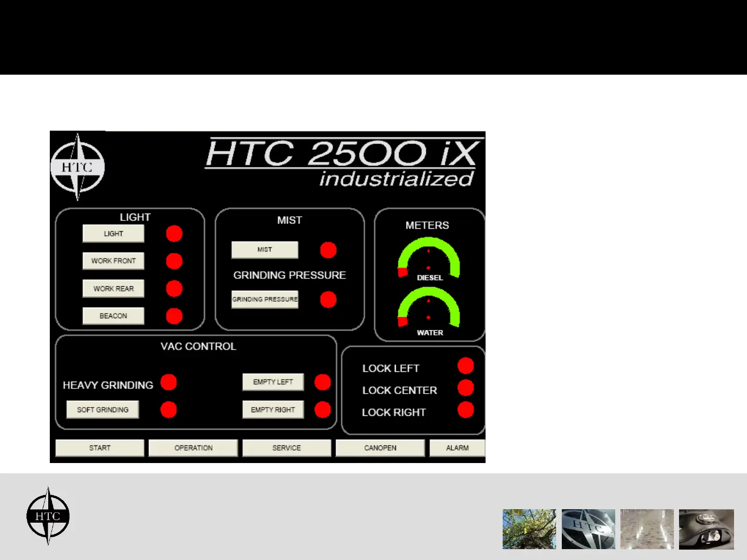Click red indicator beside GRINDING PRESSURE button
Image resolution: width=747 pixels, height=560 pixels.
pyautogui.click(x=328, y=299)
